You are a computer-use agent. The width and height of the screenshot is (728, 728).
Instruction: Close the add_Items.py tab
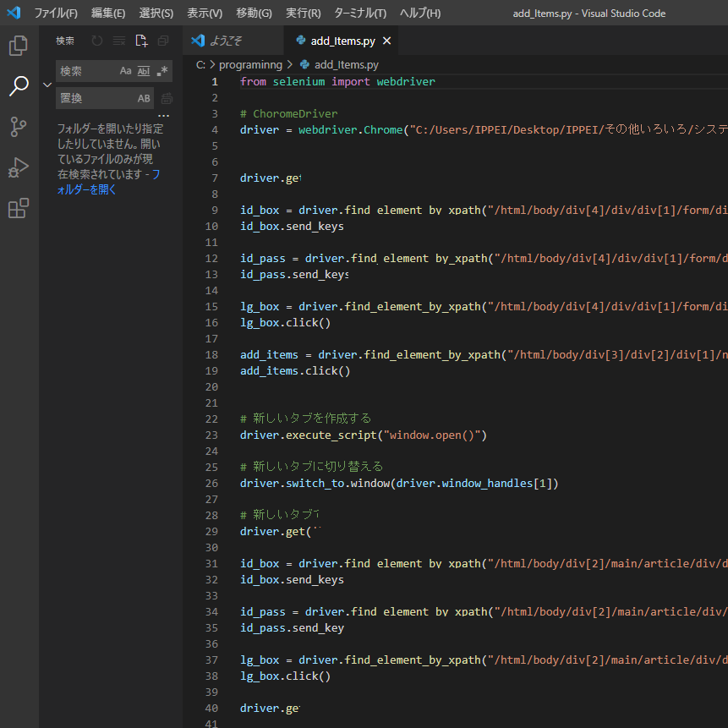click(x=387, y=41)
